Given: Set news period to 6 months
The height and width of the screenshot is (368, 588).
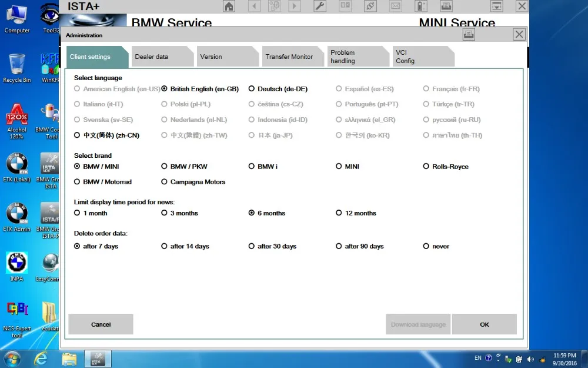Looking at the screenshot, I should [x=267, y=213].
